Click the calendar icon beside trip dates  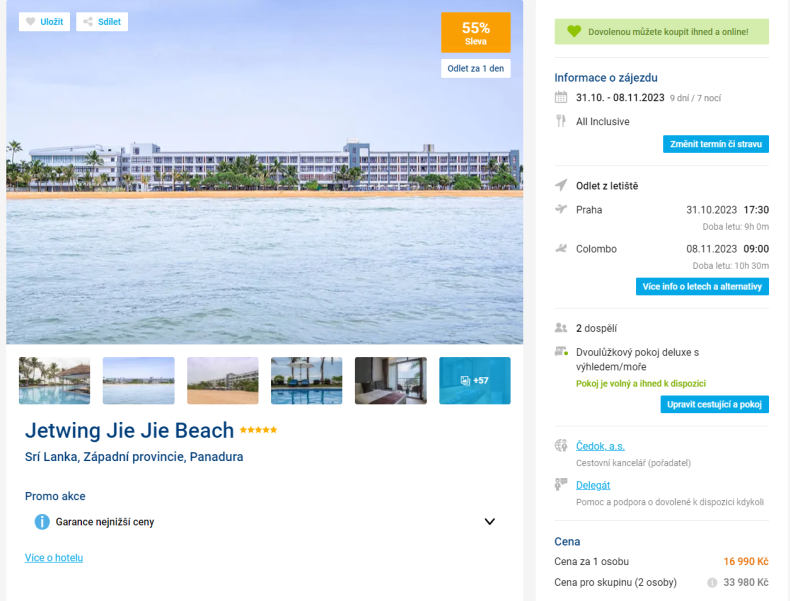(561, 97)
